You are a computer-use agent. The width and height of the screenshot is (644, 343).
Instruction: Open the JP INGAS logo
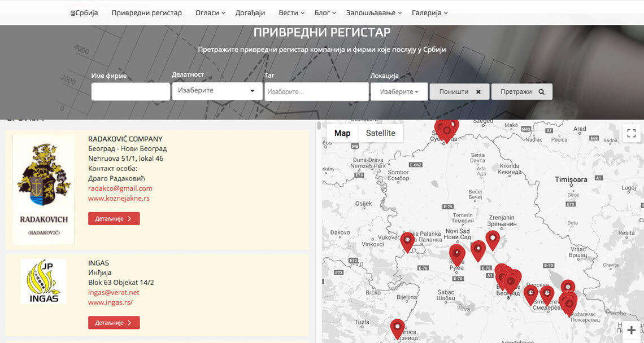coord(43,282)
